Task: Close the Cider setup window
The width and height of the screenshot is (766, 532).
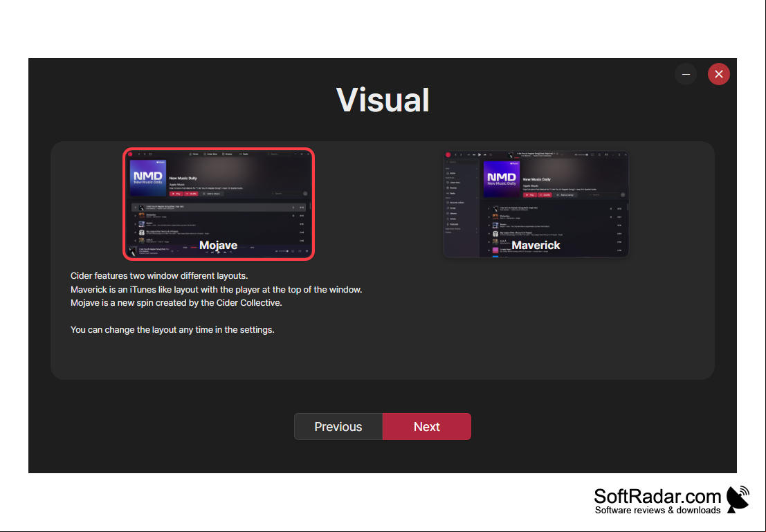Action: (x=719, y=74)
